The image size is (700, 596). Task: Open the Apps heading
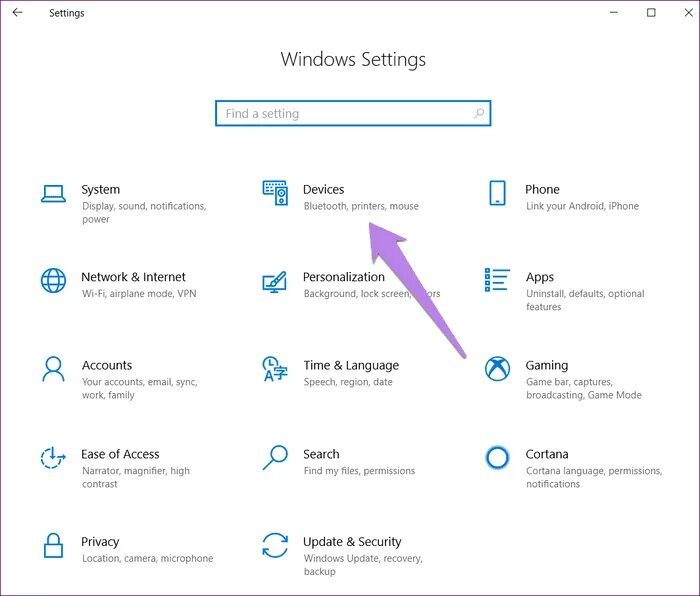(540, 277)
